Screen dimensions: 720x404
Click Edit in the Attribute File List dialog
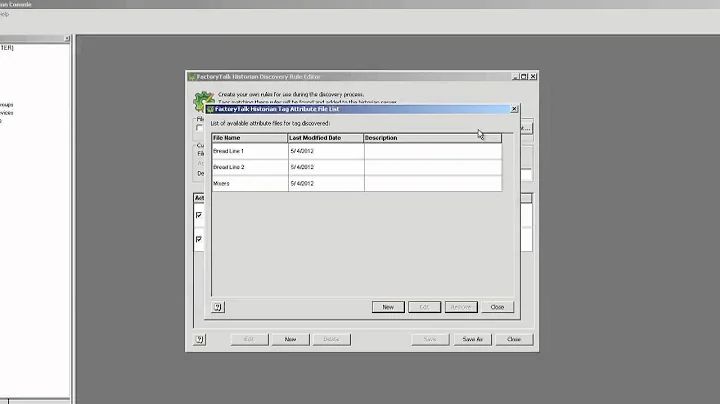point(424,307)
